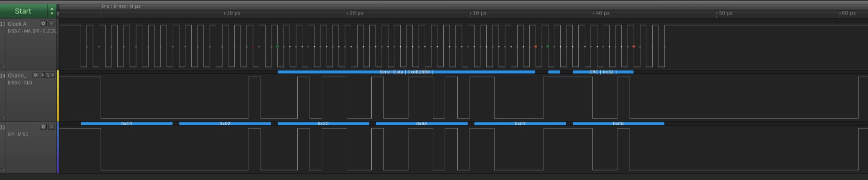Click channel number 06 label
The height and width of the screenshot is (180, 868).
coord(3,128)
